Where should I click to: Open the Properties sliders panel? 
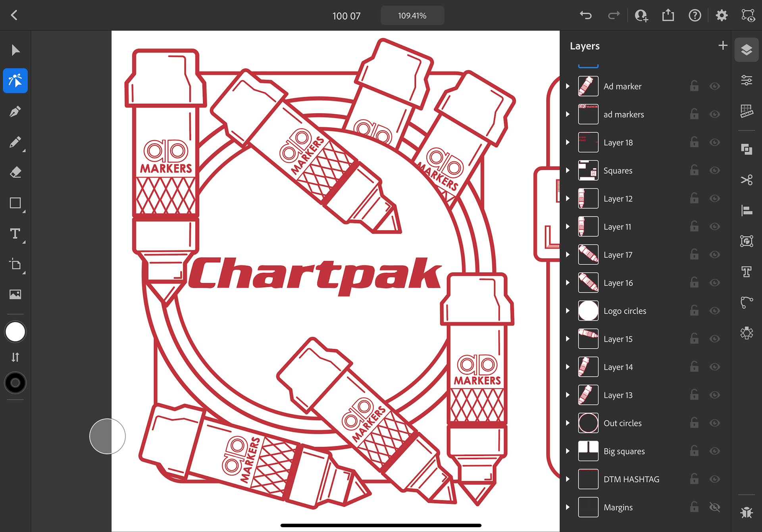[x=747, y=81]
